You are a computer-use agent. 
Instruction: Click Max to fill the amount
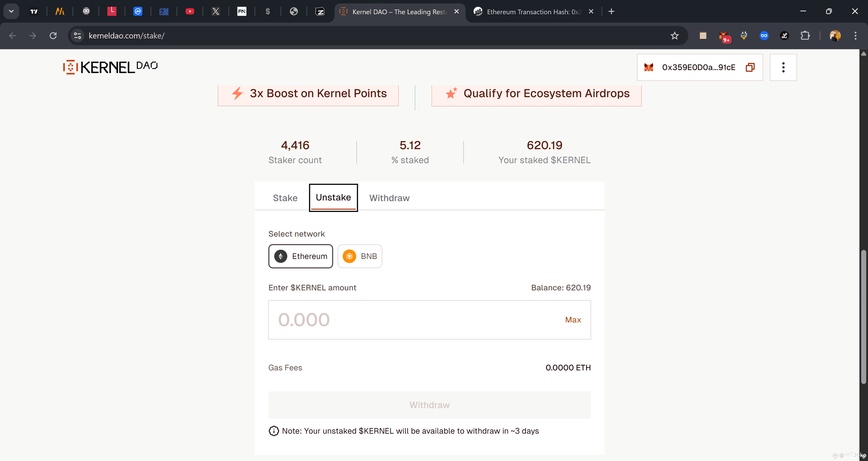click(x=573, y=320)
